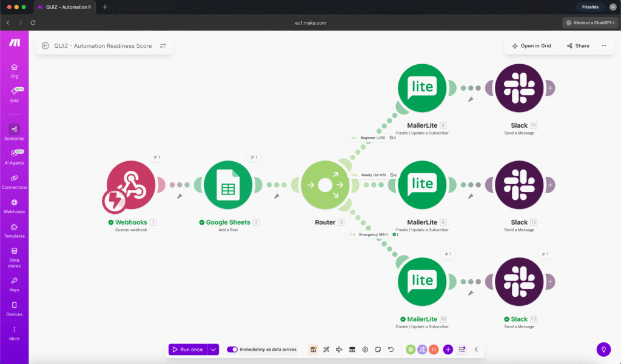621x364 pixels.
Task: Open the ellipsis menu next to Share
Action: (605, 45)
